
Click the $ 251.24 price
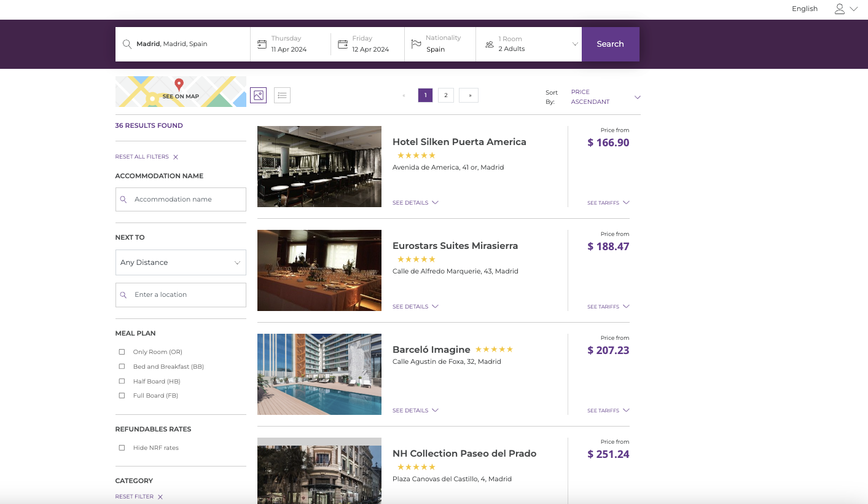pyautogui.click(x=609, y=454)
